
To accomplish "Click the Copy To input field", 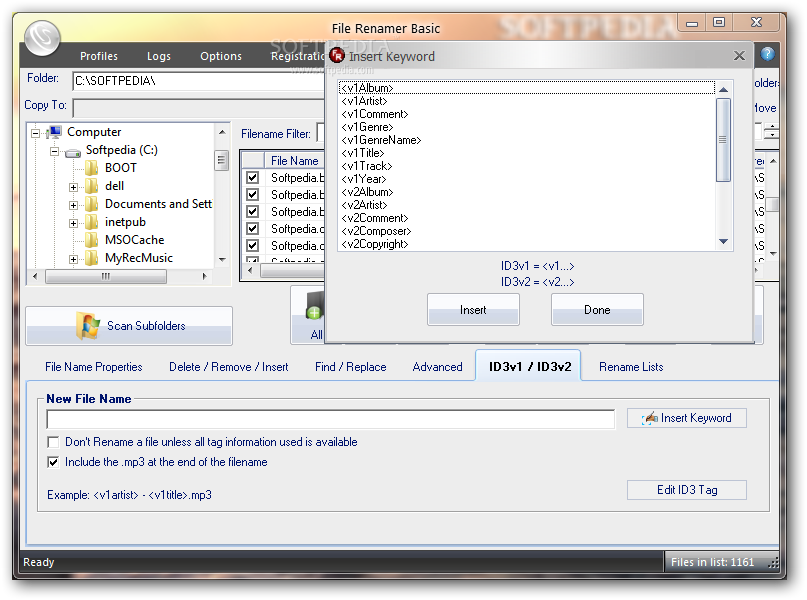I will coord(199,108).
